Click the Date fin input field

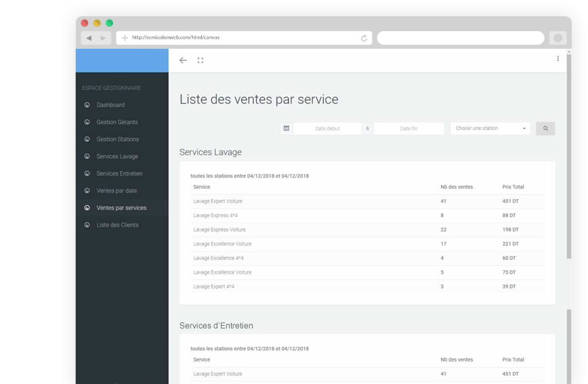pos(408,128)
